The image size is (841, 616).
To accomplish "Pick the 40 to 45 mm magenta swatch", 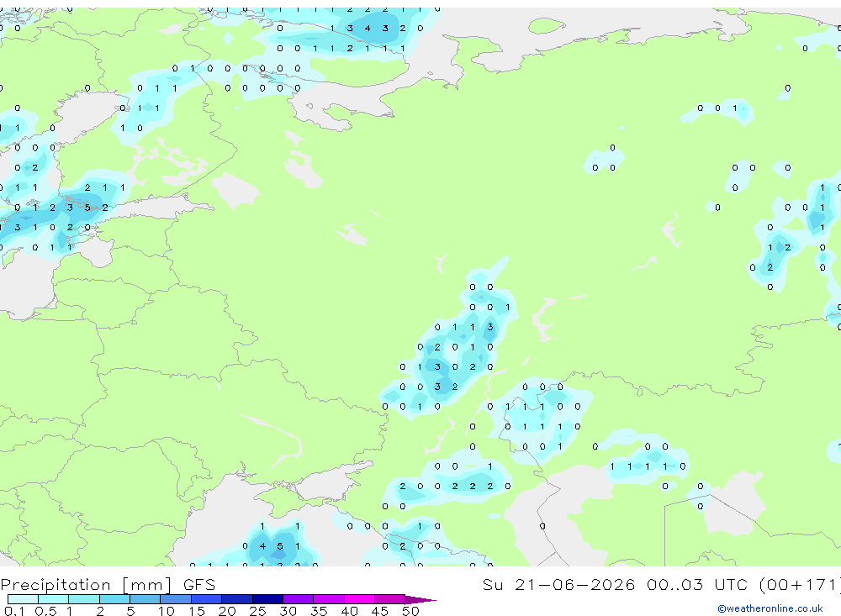I will click(x=359, y=599).
